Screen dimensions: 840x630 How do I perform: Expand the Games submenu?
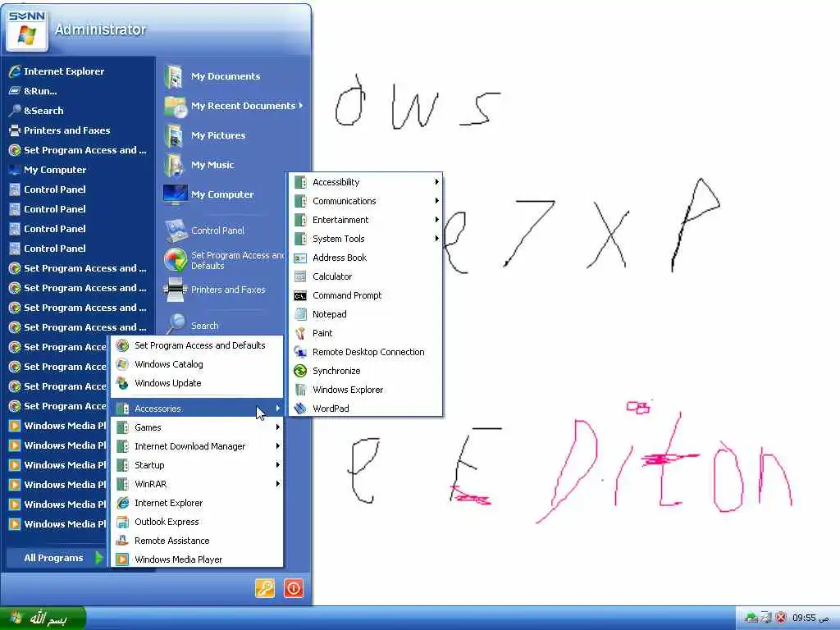click(197, 427)
